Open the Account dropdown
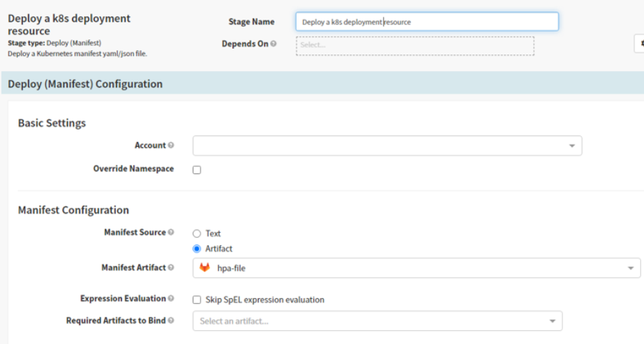Image resolution: width=644 pixels, height=344 pixels. pyautogui.click(x=387, y=145)
